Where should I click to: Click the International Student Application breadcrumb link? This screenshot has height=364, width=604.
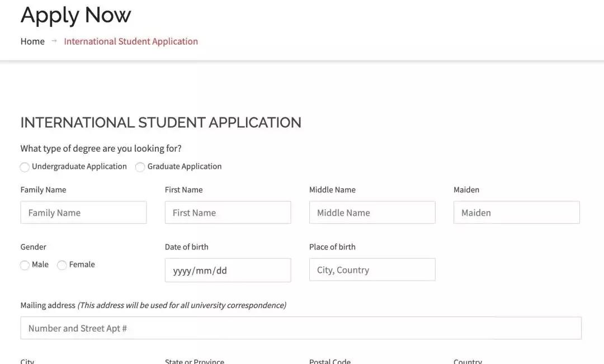[x=130, y=41]
